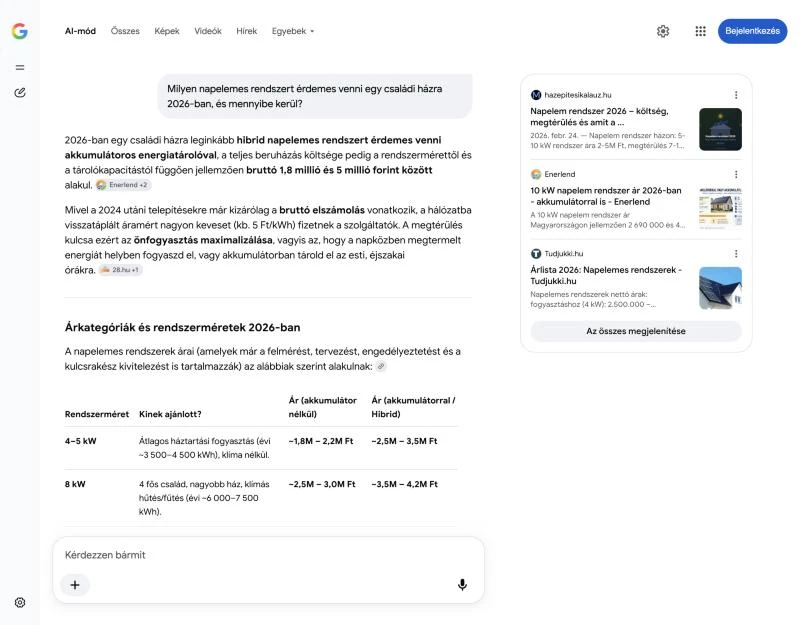Click the Enerlend article thumbnail

point(720,208)
